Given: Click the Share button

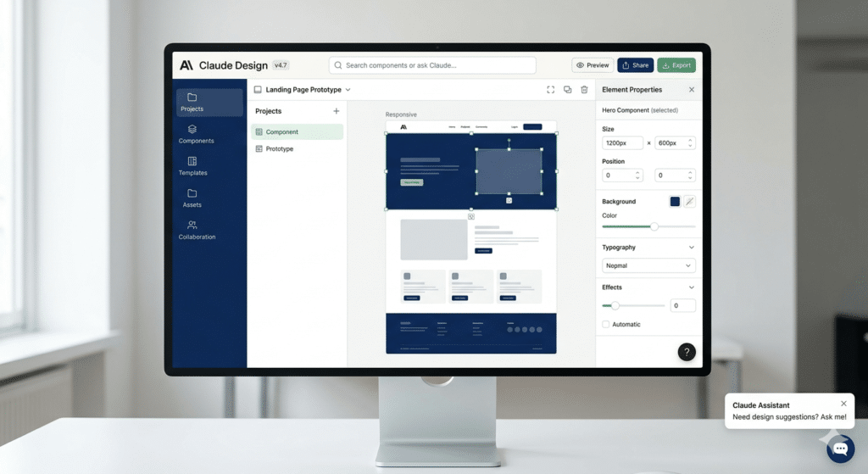Looking at the screenshot, I should tap(636, 65).
